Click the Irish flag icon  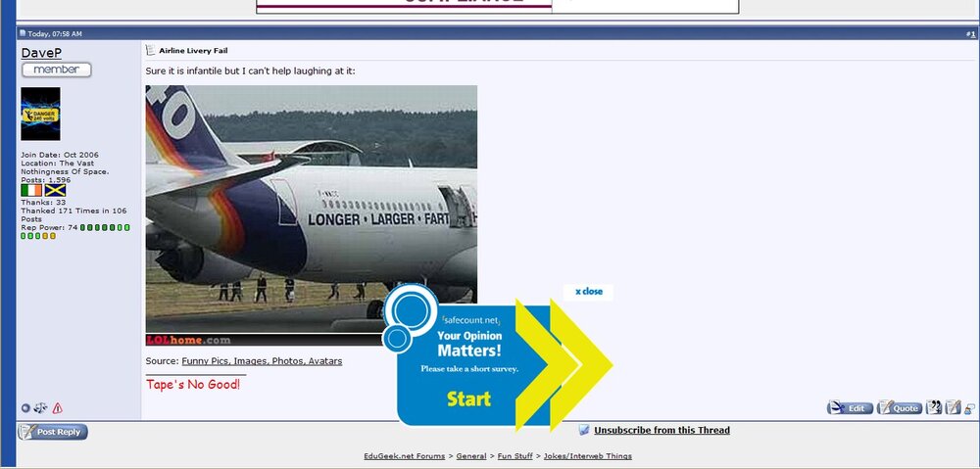point(31,190)
